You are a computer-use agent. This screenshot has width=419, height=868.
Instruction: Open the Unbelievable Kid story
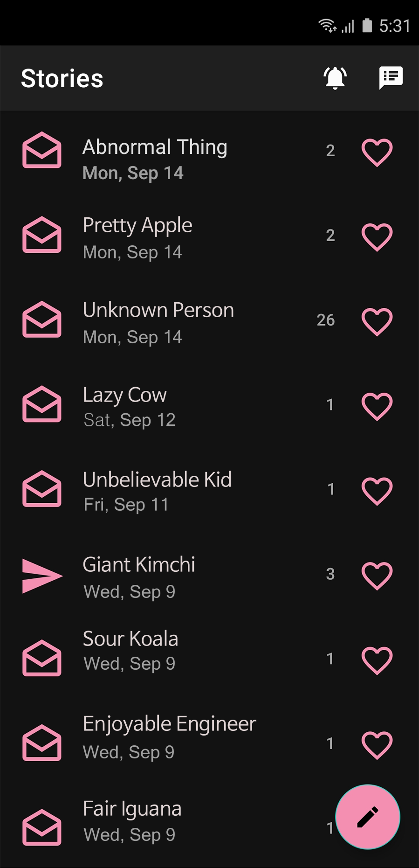pyautogui.click(x=157, y=480)
